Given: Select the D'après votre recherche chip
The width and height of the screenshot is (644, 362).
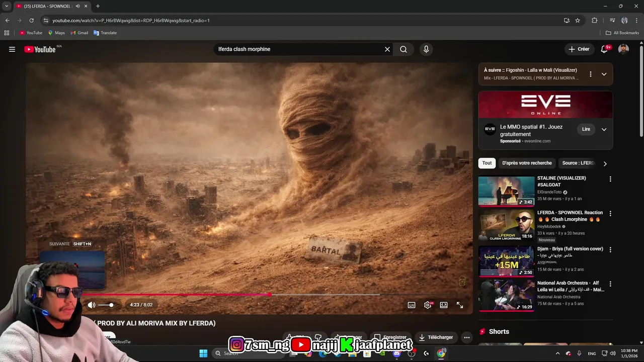Looking at the screenshot, I should point(527,163).
